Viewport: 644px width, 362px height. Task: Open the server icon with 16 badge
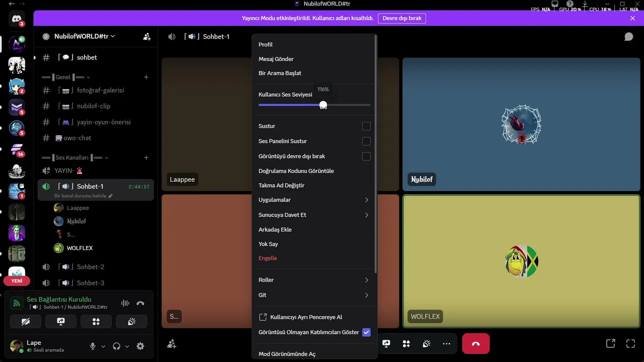[17, 149]
